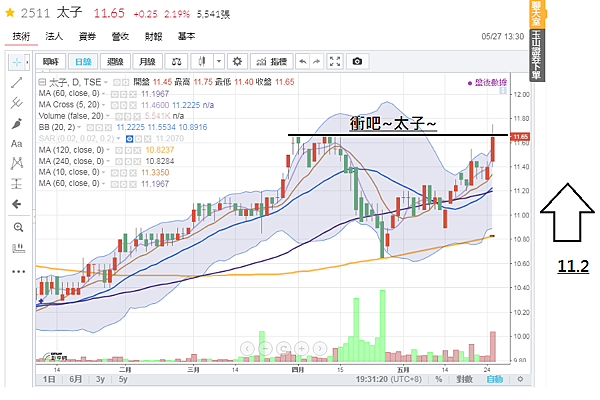Open the 技術 tab
The width and height of the screenshot is (600, 400).
pyautogui.click(x=21, y=36)
